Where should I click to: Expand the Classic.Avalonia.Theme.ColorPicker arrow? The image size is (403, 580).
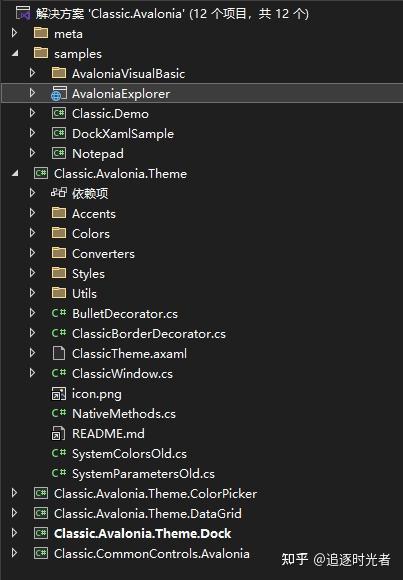click(x=14, y=493)
